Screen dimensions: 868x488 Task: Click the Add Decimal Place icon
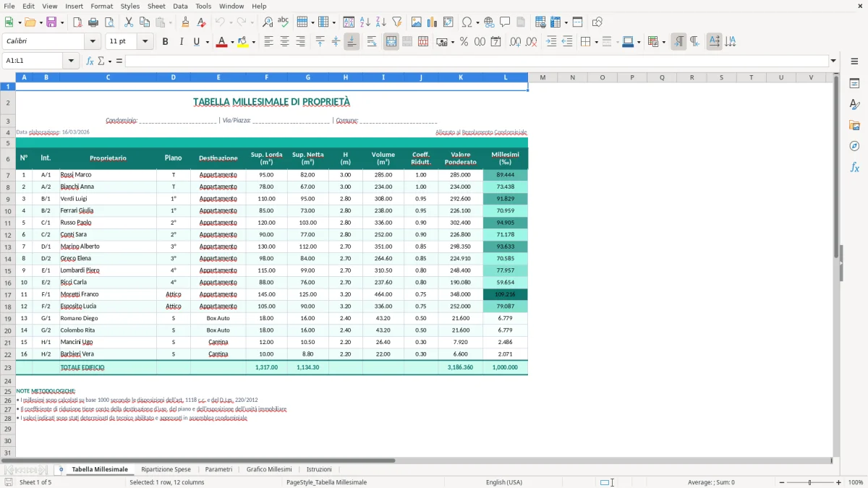point(515,42)
